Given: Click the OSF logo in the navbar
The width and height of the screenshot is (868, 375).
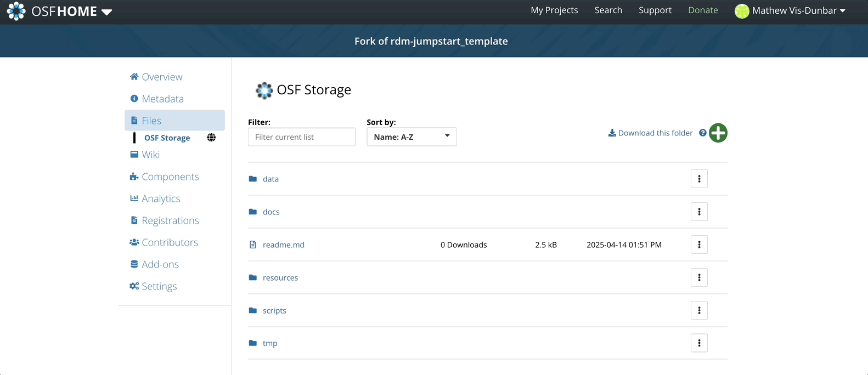Looking at the screenshot, I should (x=16, y=11).
